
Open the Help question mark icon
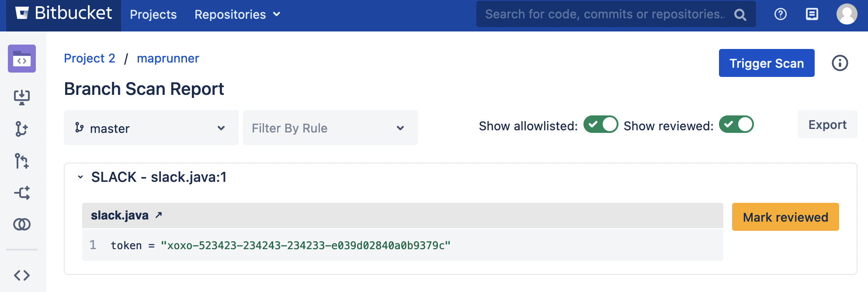[780, 14]
